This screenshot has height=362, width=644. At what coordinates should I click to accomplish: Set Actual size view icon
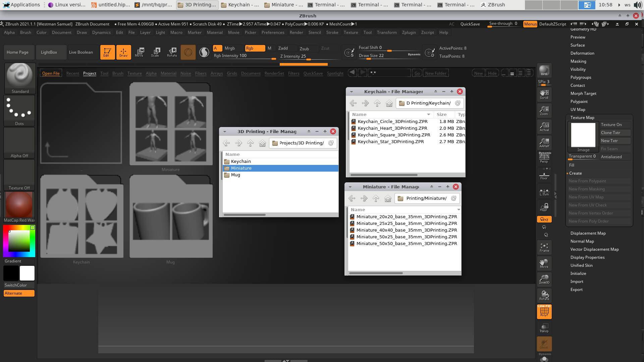pyautogui.click(x=544, y=126)
